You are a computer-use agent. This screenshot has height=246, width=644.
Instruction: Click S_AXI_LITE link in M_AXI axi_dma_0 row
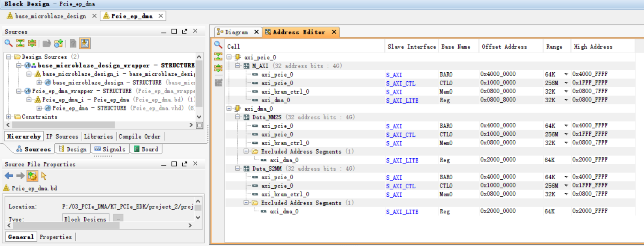tap(402, 101)
